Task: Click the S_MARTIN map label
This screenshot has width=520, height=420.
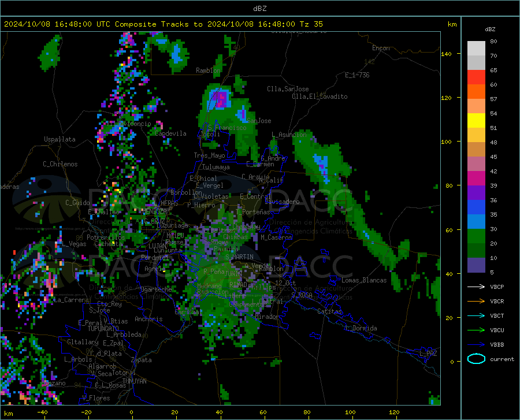Action: point(239,257)
